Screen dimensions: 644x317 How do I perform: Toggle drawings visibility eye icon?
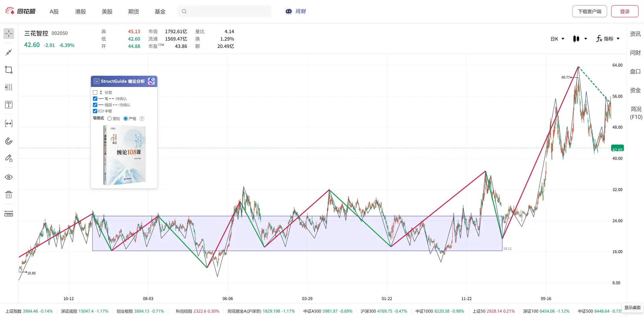[9, 177]
